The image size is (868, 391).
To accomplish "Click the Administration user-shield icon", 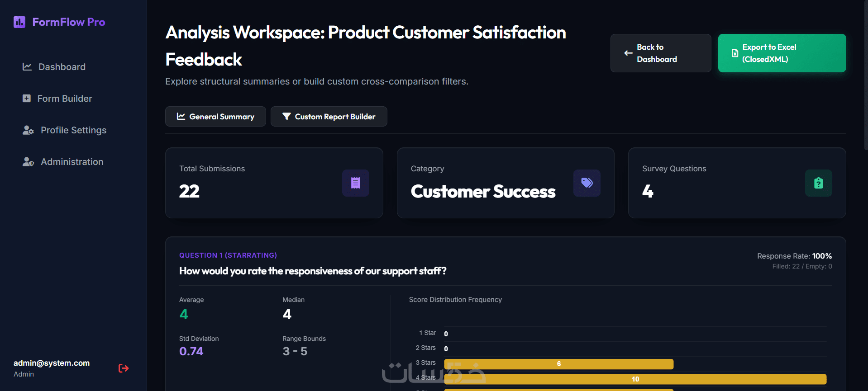I will click(x=28, y=162).
